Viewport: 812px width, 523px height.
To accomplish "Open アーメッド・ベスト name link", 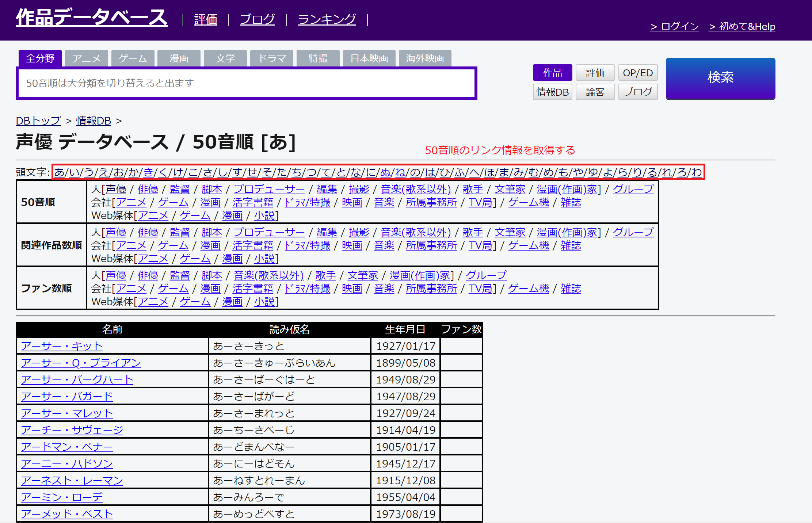I will pos(67,514).
